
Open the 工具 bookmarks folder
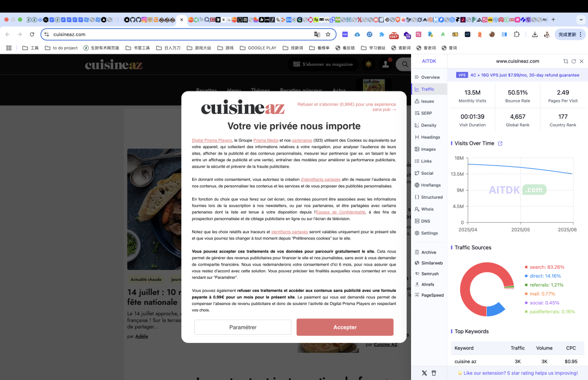(30, 48)
